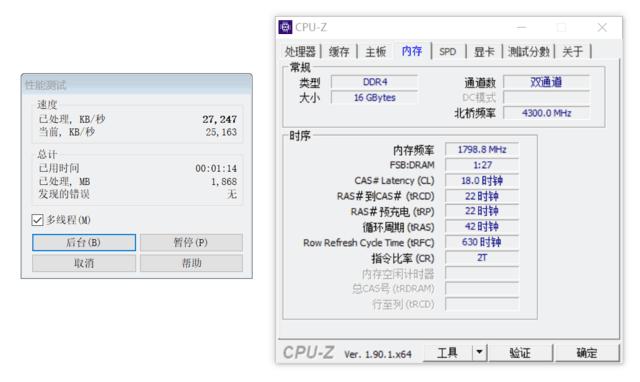Click the 00:01:14 elapsed time value

[x=216, y=168]
